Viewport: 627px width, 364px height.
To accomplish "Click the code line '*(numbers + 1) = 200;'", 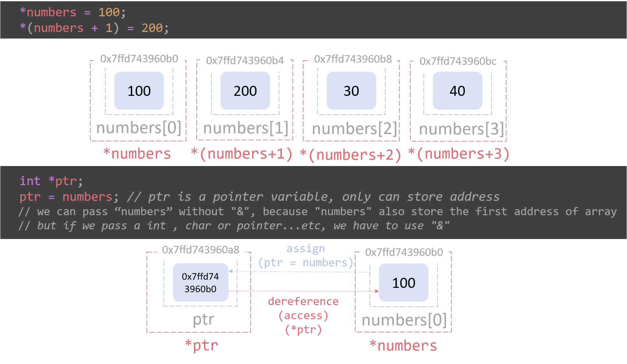I will [x=94, y=28].
